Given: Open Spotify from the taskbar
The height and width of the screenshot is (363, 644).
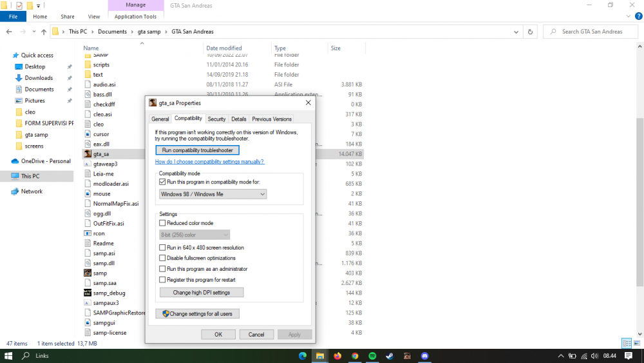Looking at the screenshot, I should pyautogui.click(x=372, y=356).
